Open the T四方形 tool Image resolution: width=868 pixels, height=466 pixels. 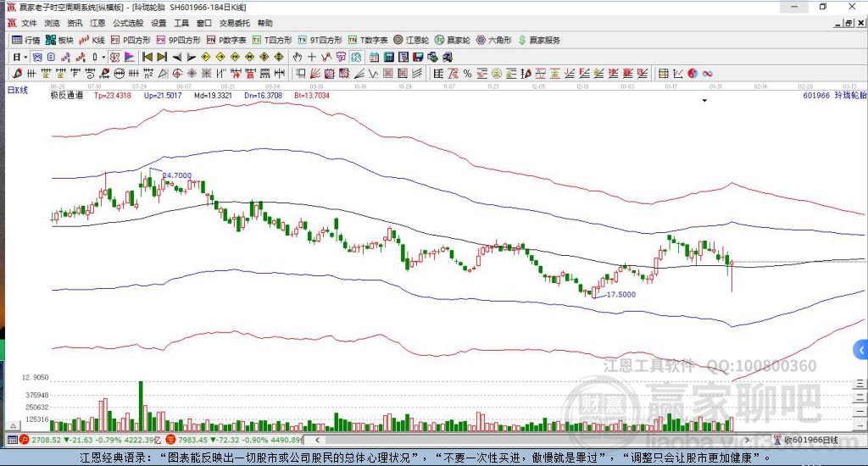pyautogui.click(x=272, y=40)
